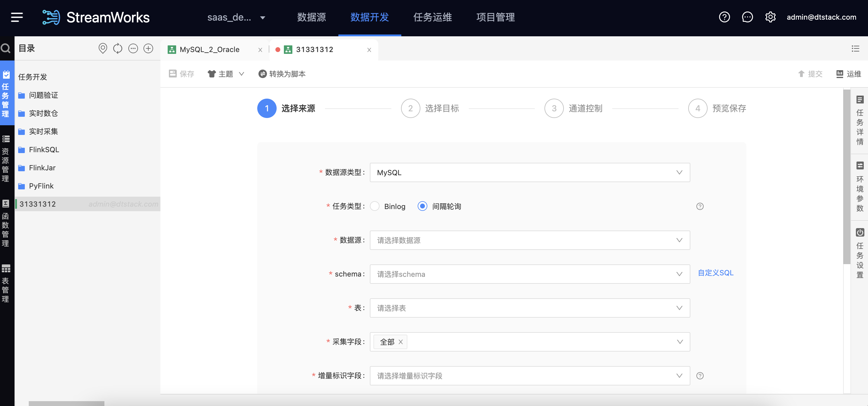The image size is (868, 406).
Task: Click step 1 选择来源
Action: pos(286,109)
